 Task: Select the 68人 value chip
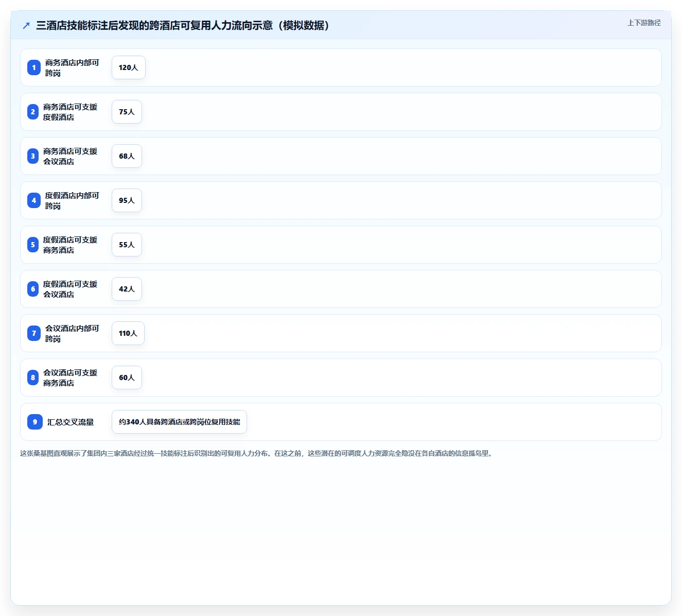click(x=127, y=156)
